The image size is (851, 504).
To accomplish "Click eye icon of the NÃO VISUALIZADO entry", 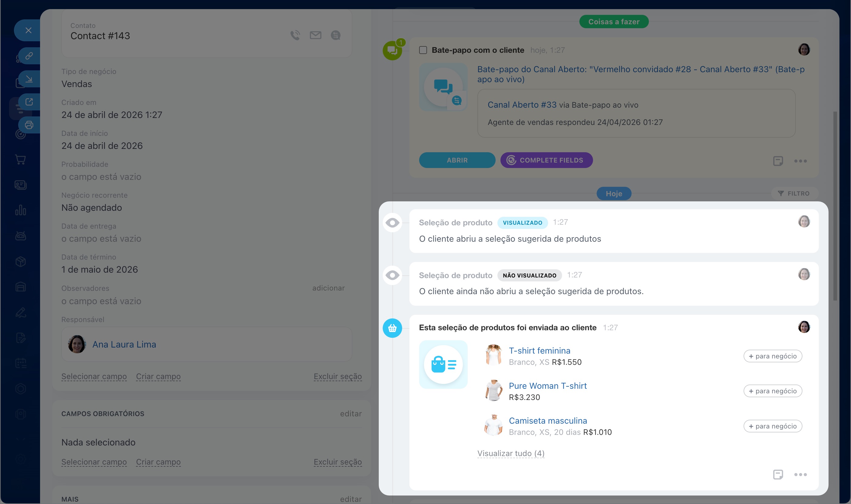I will (392, 275).
